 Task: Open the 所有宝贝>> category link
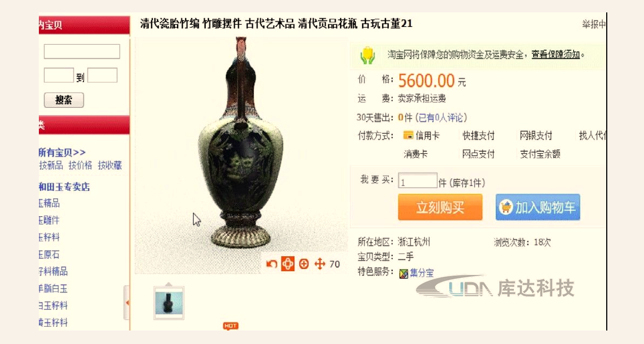click(x=62, y=153)
